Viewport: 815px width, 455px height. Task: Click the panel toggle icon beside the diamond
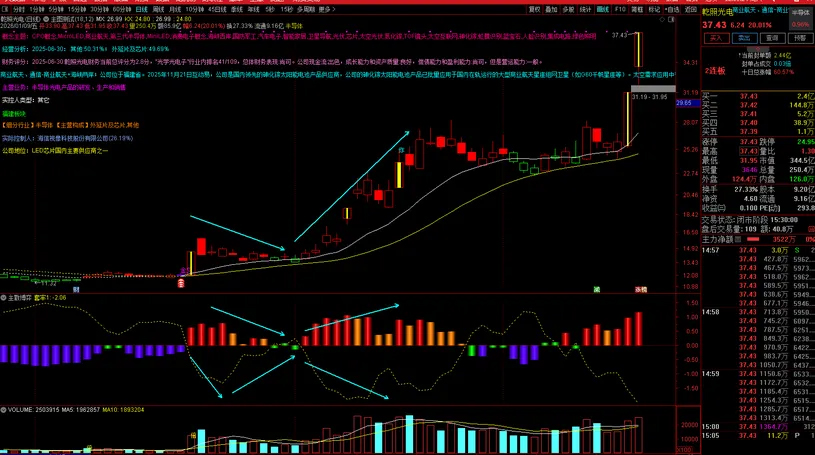coord(671,19)
